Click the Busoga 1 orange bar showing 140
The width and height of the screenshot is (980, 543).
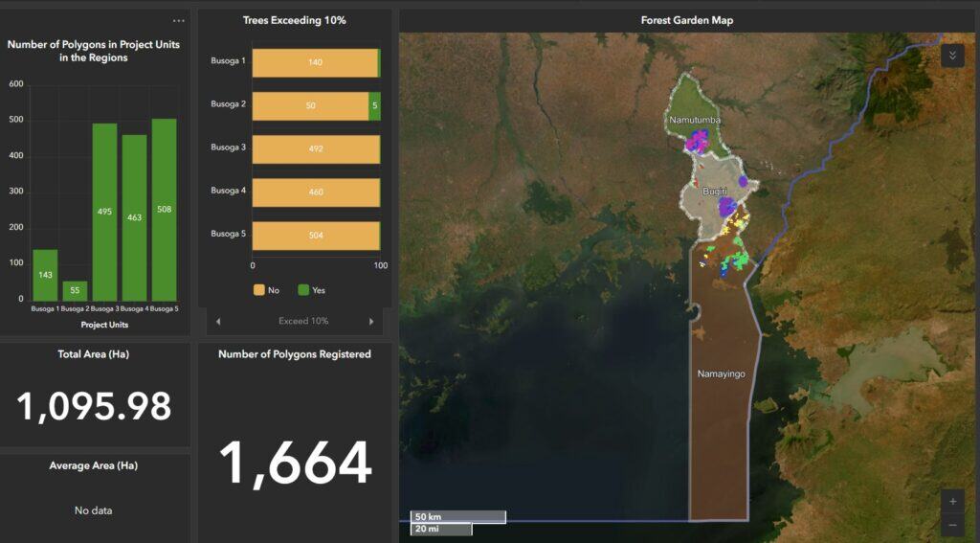(315, 62)
